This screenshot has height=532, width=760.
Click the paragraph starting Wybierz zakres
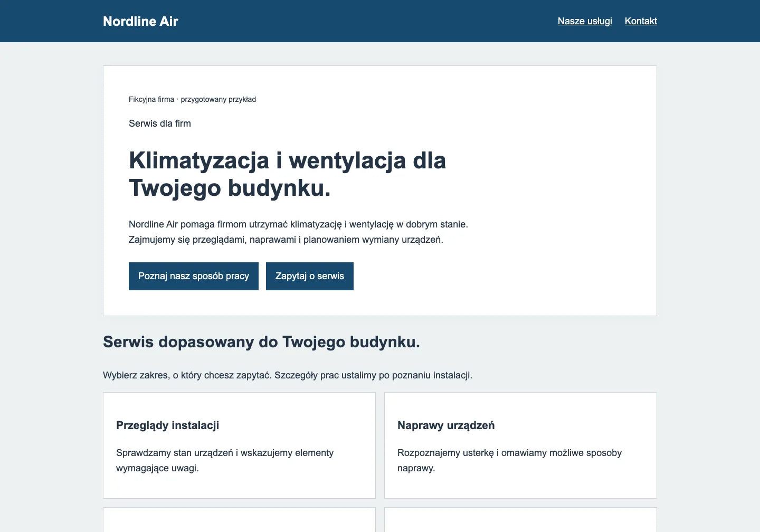point(288,375)
